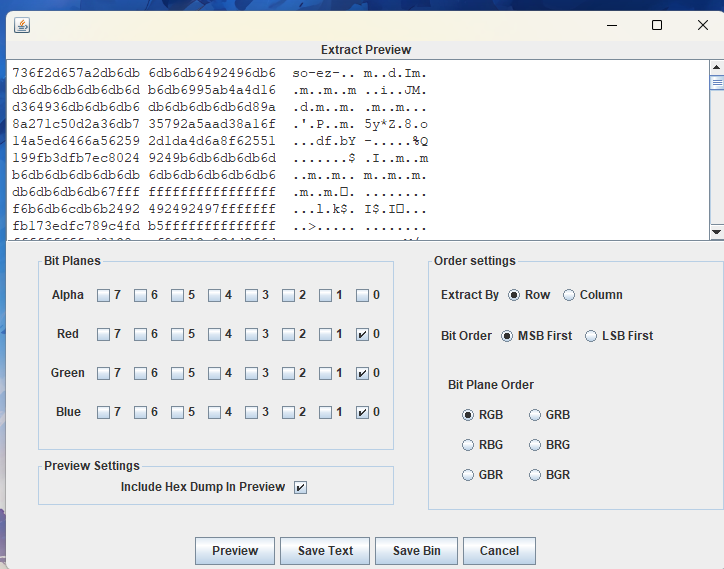Viewport: 724px width, 569px height.
Task: Check Red bit plane 1 checkbox
Action: point(325,334)
